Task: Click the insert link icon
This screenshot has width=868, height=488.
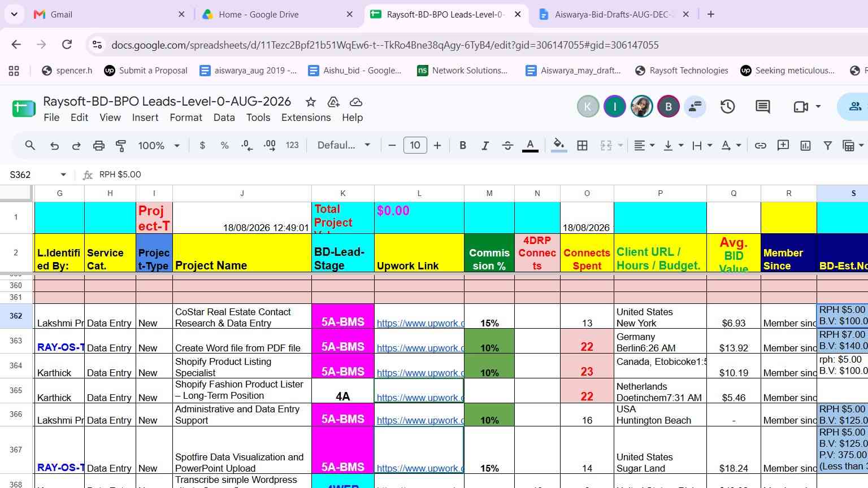Action: (x=761, y=146)
